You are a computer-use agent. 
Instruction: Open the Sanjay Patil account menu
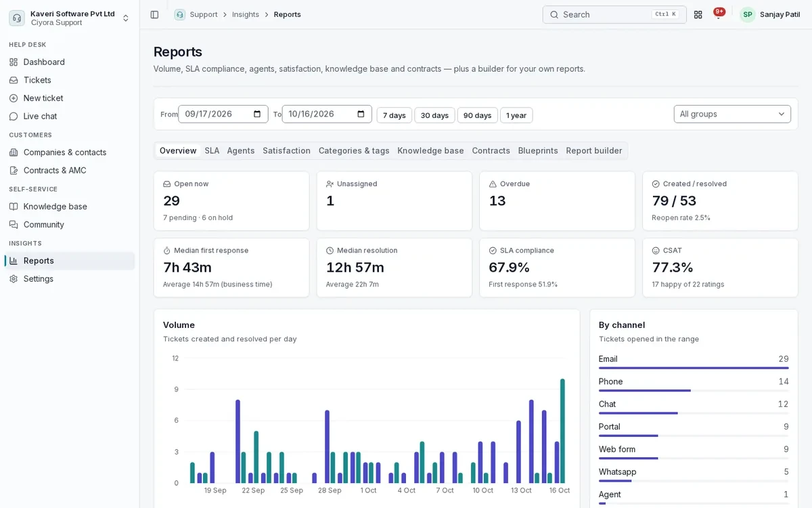770,14
